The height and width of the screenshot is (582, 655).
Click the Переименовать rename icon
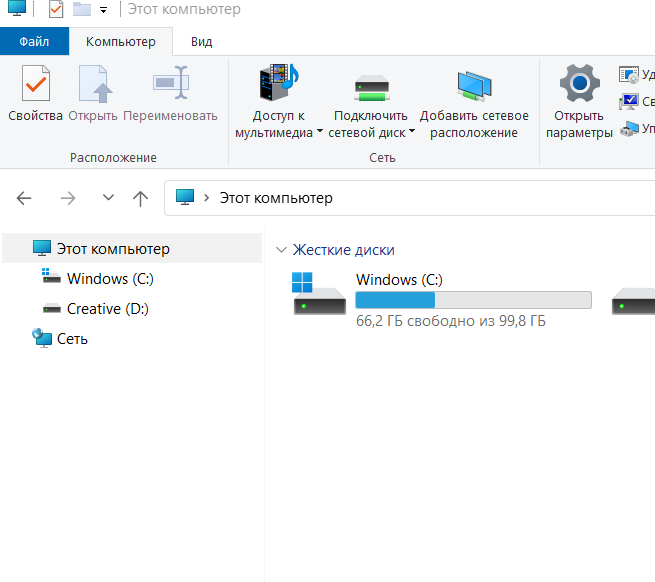pyautogui.click(x=171, y=82)
